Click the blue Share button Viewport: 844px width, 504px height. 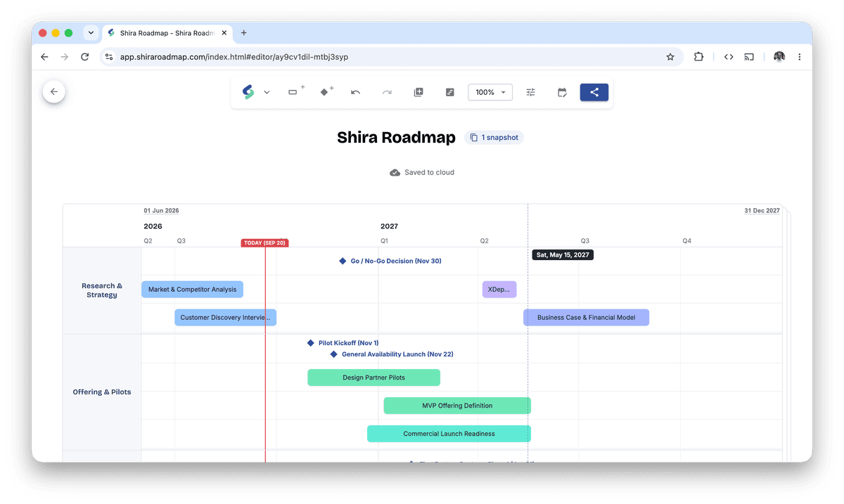tap(594, 92)
